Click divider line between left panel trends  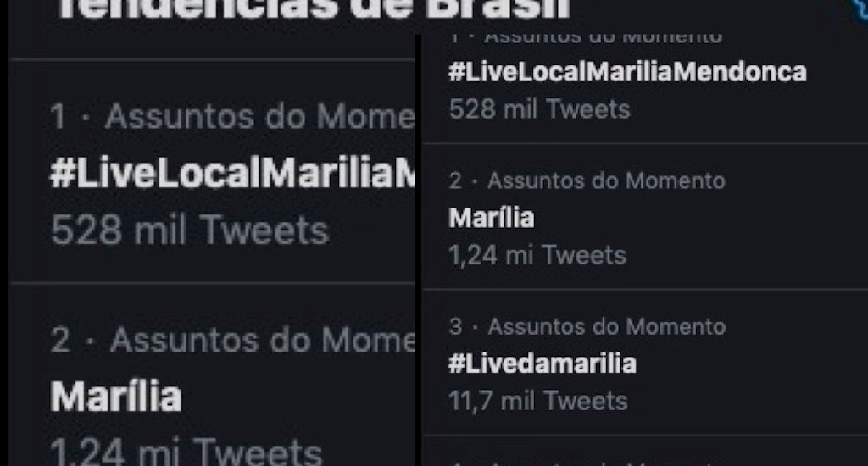212,282
